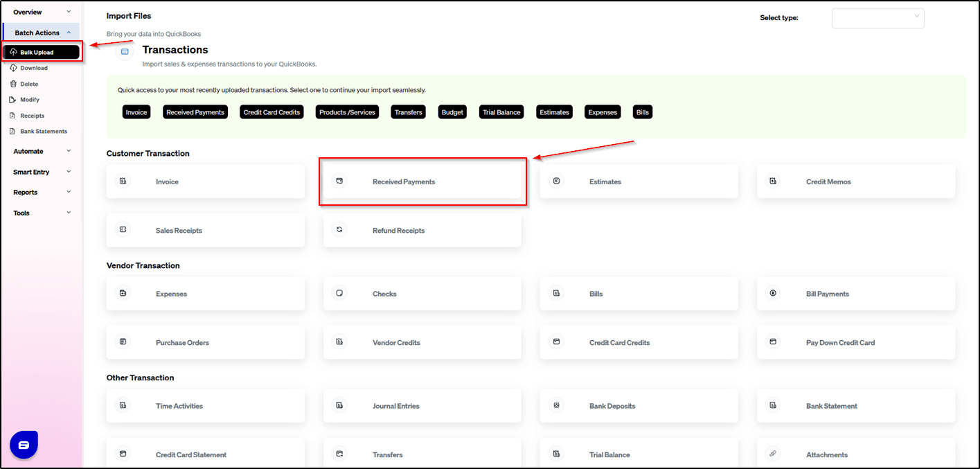Screen dimensions: 980x469
Task: Open the Journal Entries card
Action: coord(422,406)
